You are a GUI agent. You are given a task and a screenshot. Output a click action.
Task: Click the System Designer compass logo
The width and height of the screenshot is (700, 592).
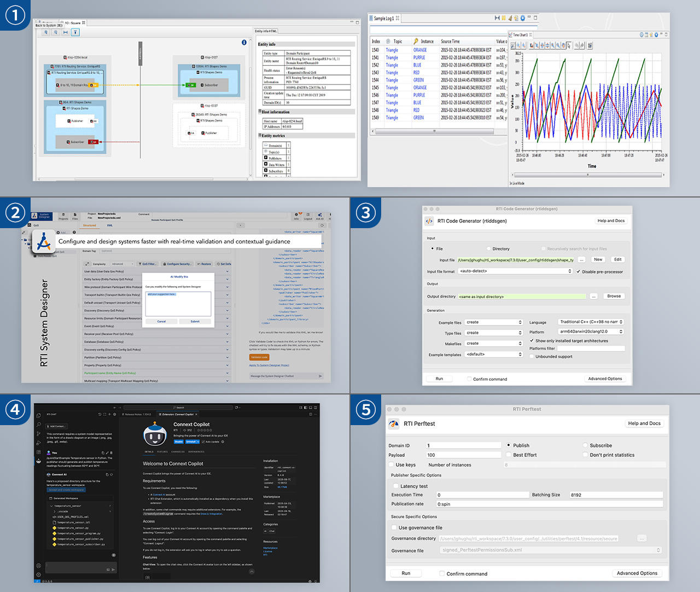click(43, 241)
